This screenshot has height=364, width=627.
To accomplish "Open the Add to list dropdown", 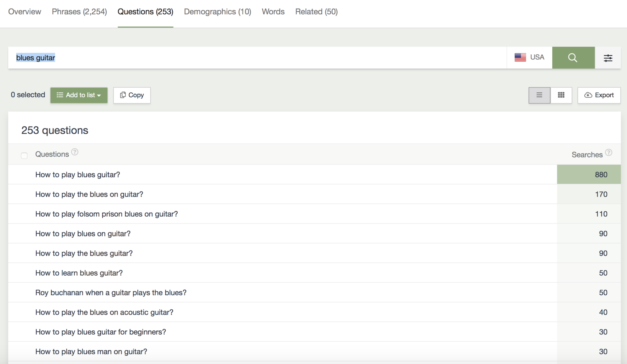I will (79, 95).
